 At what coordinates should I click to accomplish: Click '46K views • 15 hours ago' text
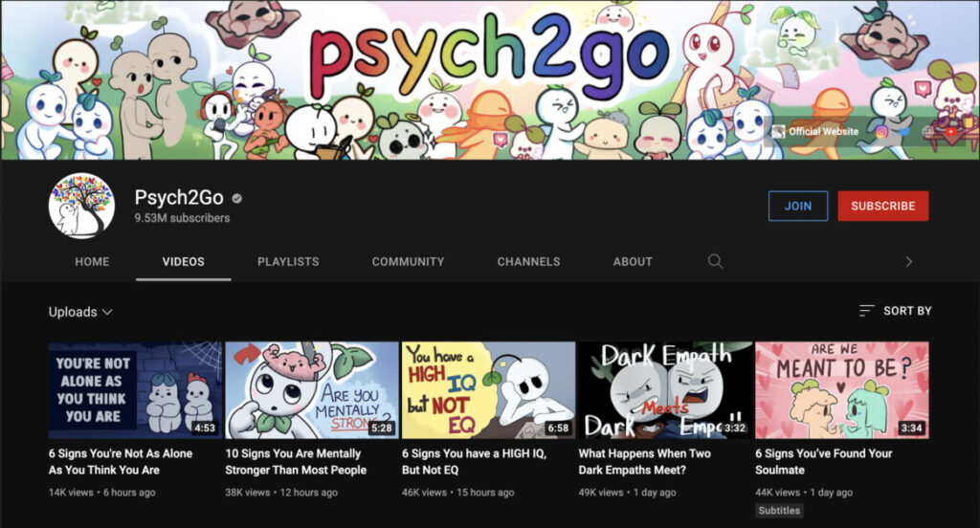click(x=458, y=493)
